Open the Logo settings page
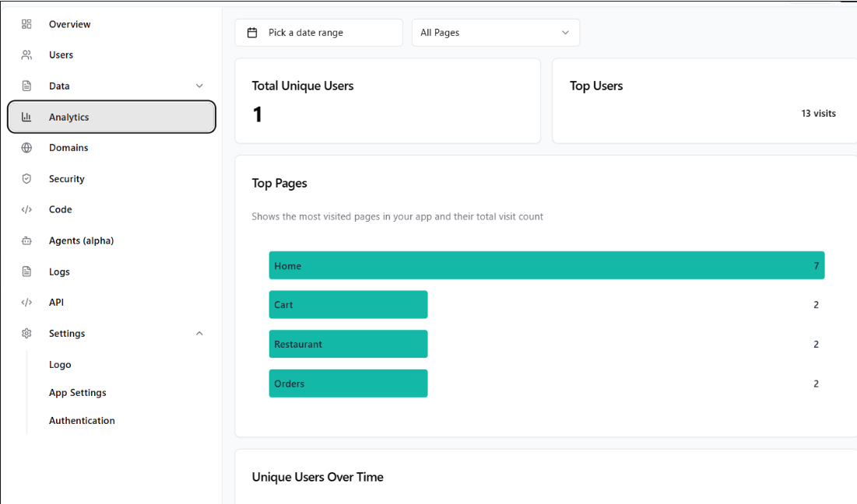 (x=60, y=364)
